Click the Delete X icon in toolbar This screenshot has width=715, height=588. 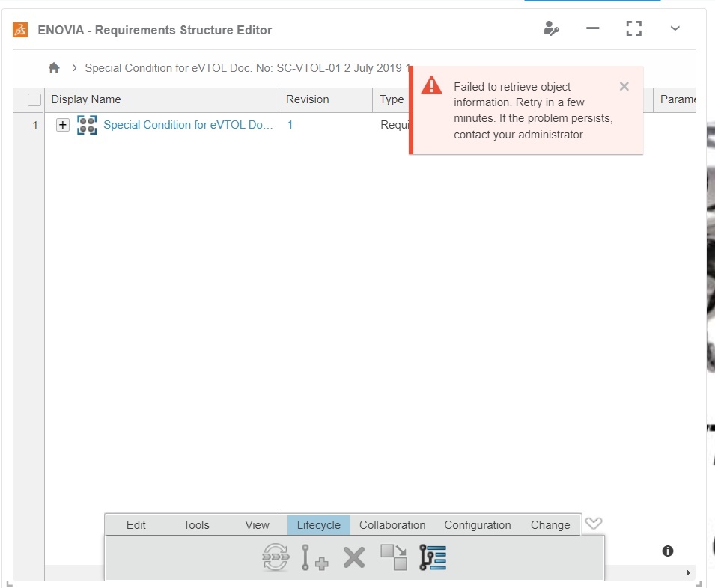click(354, 557)
